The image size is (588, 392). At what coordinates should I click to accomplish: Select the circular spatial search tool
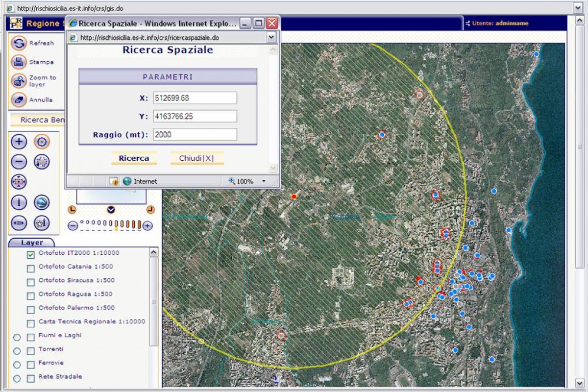pyautogui.click(x=42, y=142)
